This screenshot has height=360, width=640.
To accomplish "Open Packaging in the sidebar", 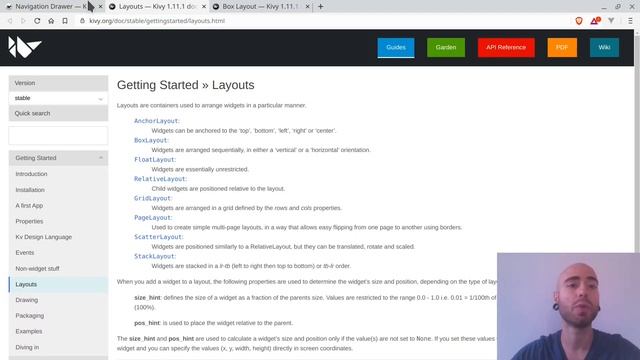I will pos(29,316).
